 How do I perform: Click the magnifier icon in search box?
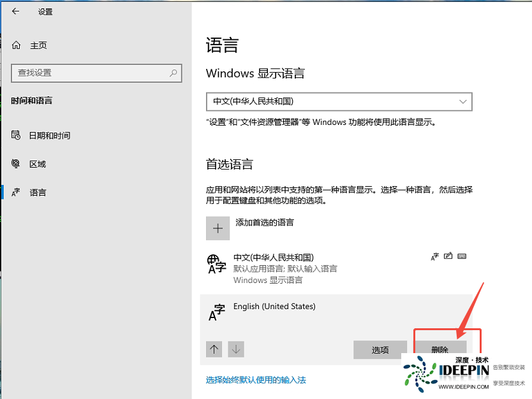(x=173, y=73)
